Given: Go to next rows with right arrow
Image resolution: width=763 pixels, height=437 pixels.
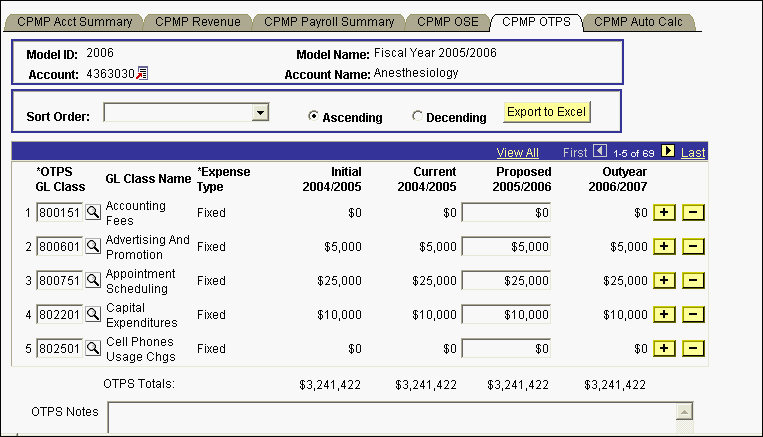Looking at the screenshot, I should pyautogui.click(x=668, y=152).
